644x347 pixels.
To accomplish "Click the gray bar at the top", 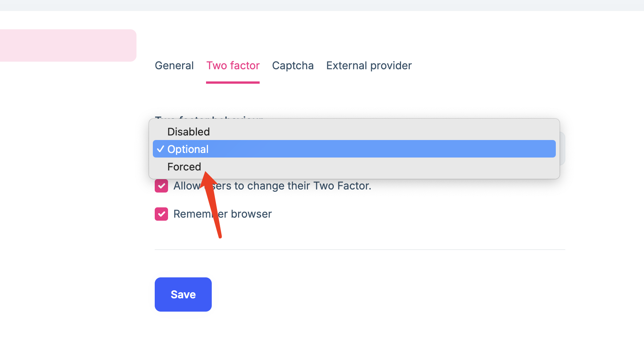I will pyautogui.click(x=322, y=5).
